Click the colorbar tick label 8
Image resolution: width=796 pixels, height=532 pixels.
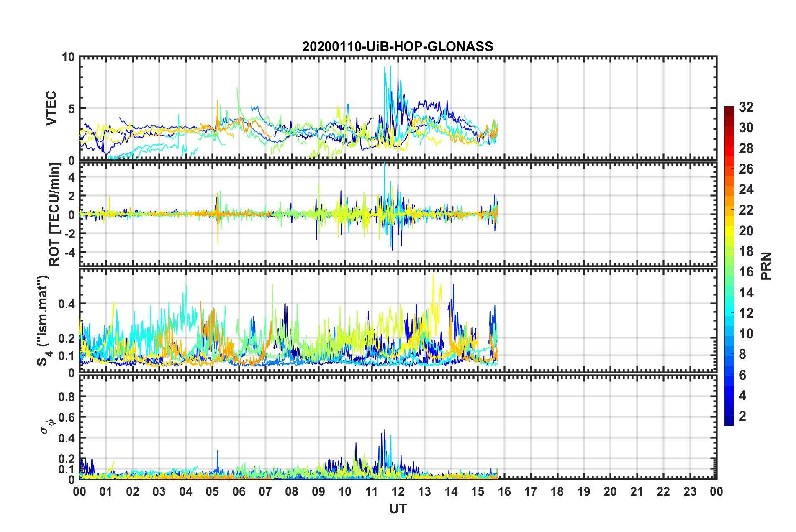pyautogui.click(x=742, y=354)
